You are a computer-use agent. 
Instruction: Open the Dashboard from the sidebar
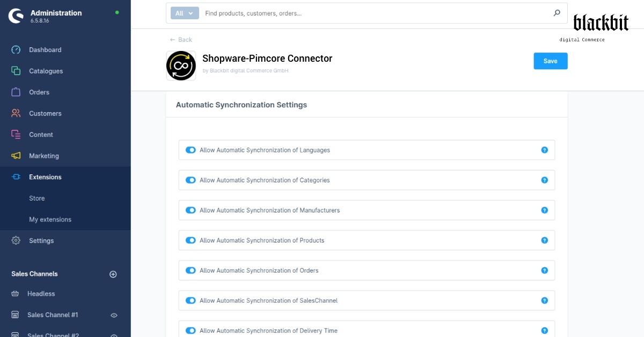(x=14, y=49)
